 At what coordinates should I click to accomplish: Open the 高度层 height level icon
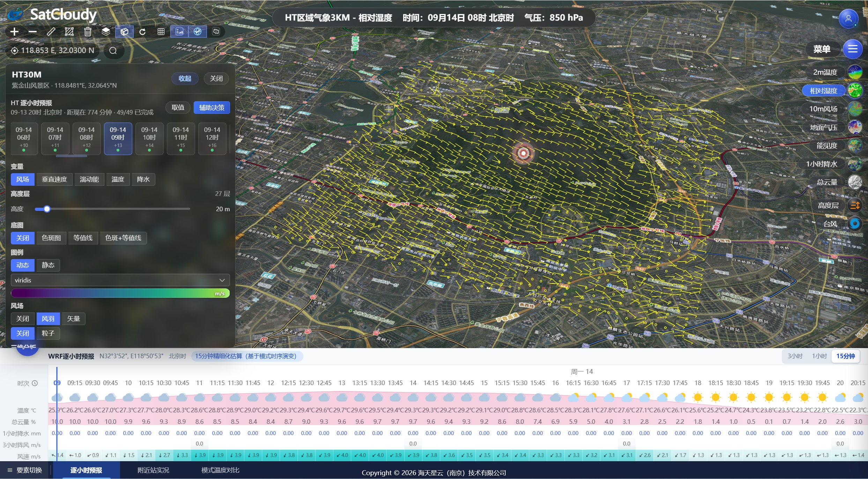click(855, 205)
